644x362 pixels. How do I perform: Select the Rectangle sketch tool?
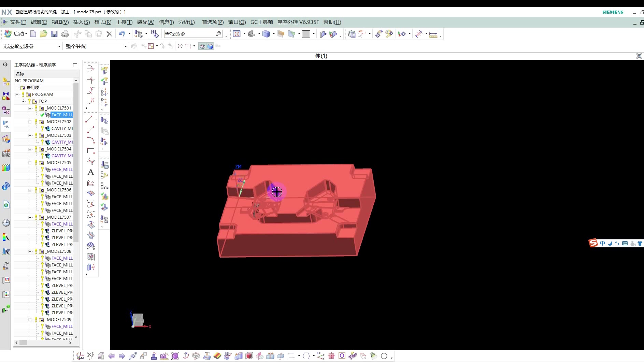(91, 150)
